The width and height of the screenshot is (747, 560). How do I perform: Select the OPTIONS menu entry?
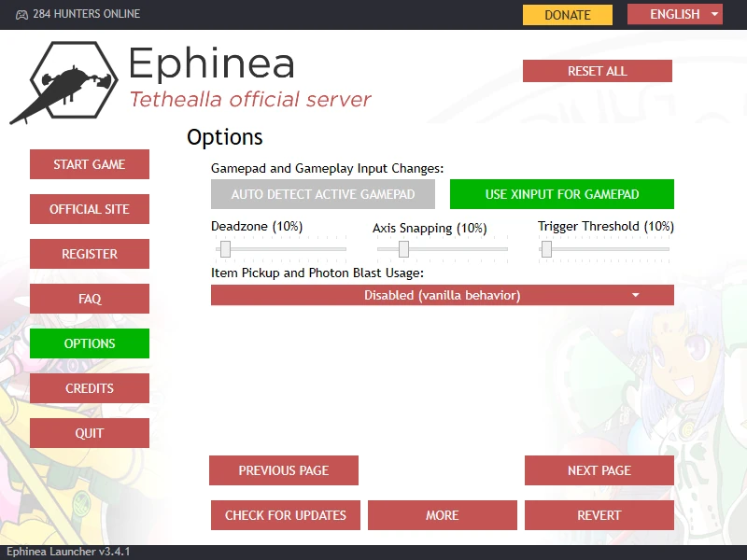pos(90,343)
